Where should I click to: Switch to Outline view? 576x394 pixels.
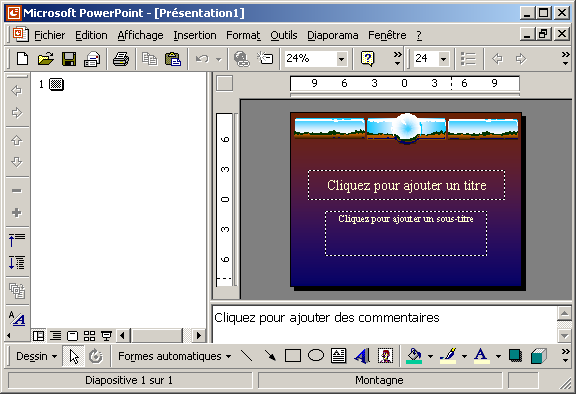[55, 336]
